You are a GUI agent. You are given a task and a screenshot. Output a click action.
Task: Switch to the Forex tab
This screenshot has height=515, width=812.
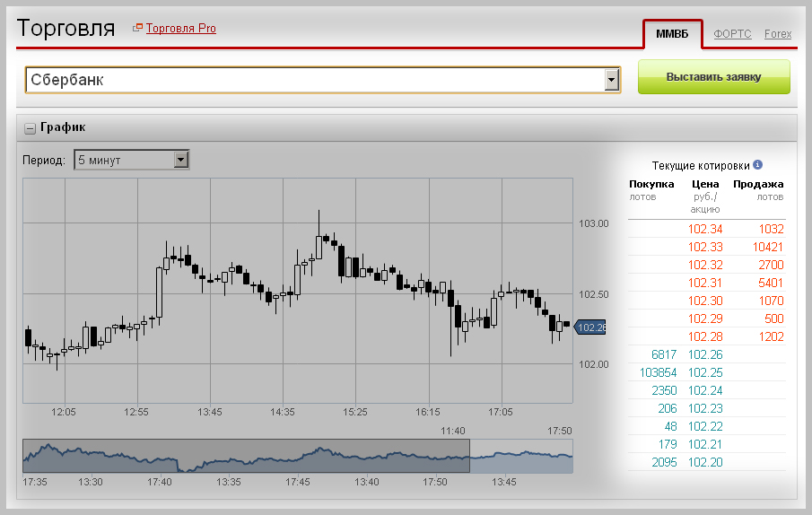778,34
